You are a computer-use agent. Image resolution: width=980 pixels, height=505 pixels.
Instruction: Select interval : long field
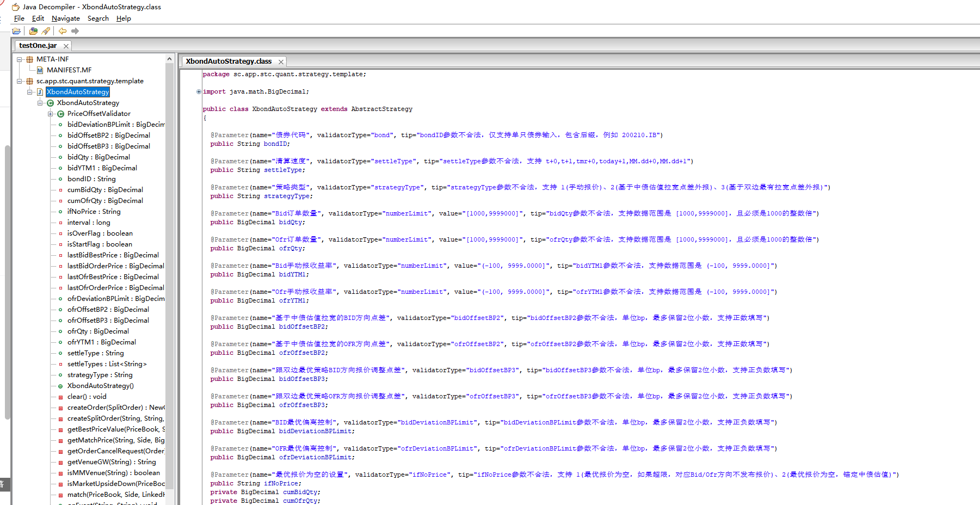pos(89,223)
